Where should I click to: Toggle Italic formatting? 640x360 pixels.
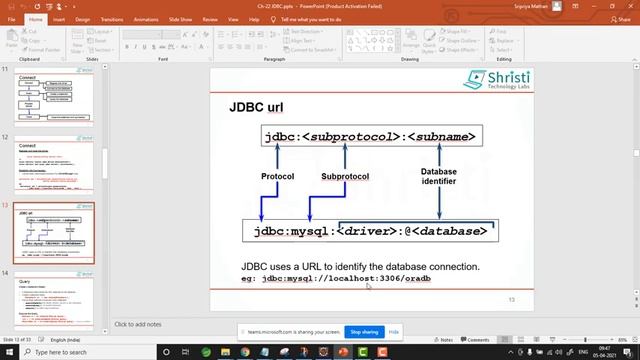coord(136,47)
